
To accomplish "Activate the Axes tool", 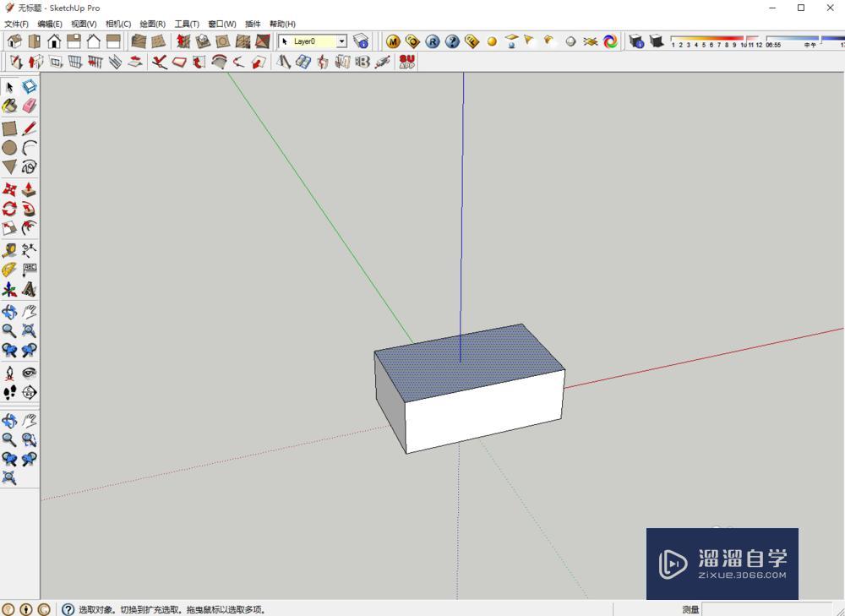I will tap(9, 289).
